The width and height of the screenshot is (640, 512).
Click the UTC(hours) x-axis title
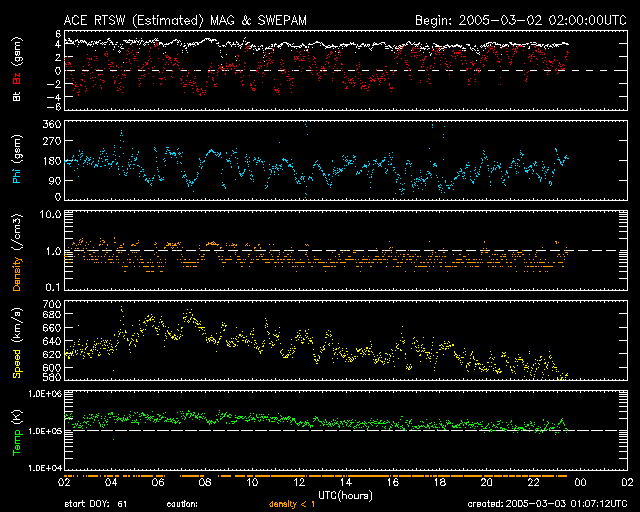click(x=341, y=495)
